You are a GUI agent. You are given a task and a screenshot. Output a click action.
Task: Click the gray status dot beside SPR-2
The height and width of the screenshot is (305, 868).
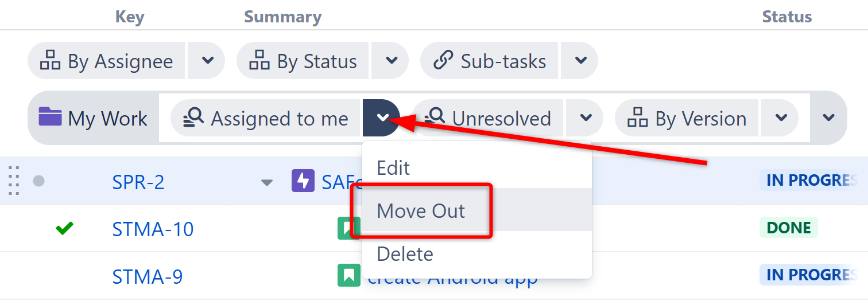pos(38,181)
